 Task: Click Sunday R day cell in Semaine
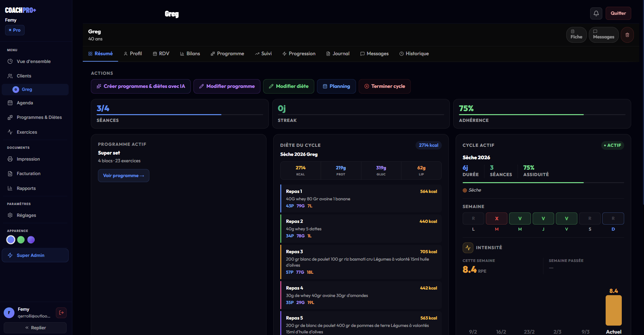613,219
